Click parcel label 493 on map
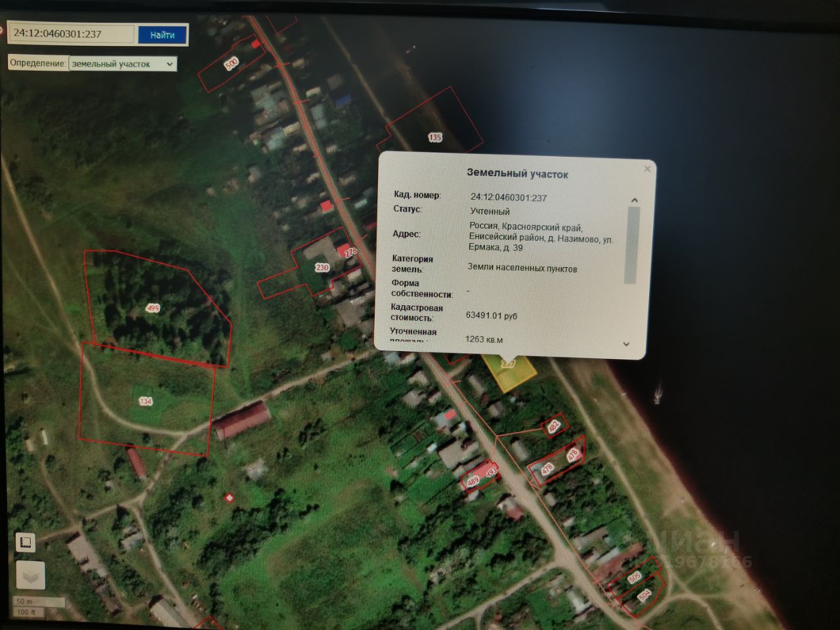The width and height of the screenshot is (840, 630). (491, 471)
